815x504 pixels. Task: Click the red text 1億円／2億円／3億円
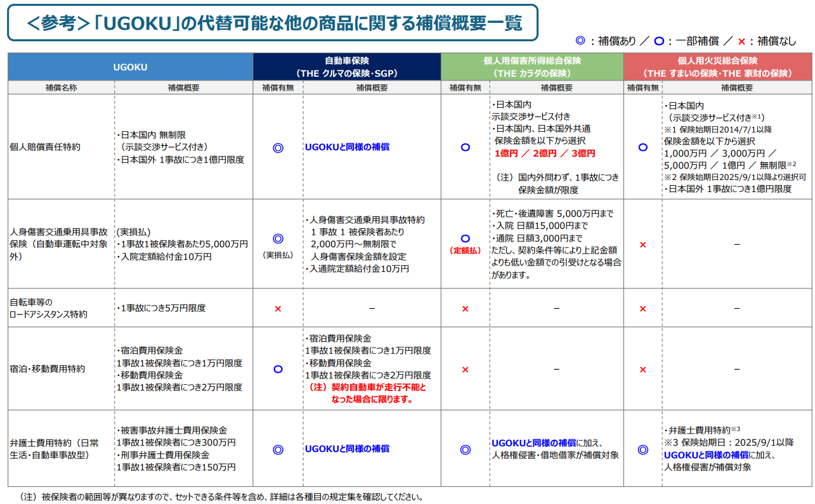[545, 153]
